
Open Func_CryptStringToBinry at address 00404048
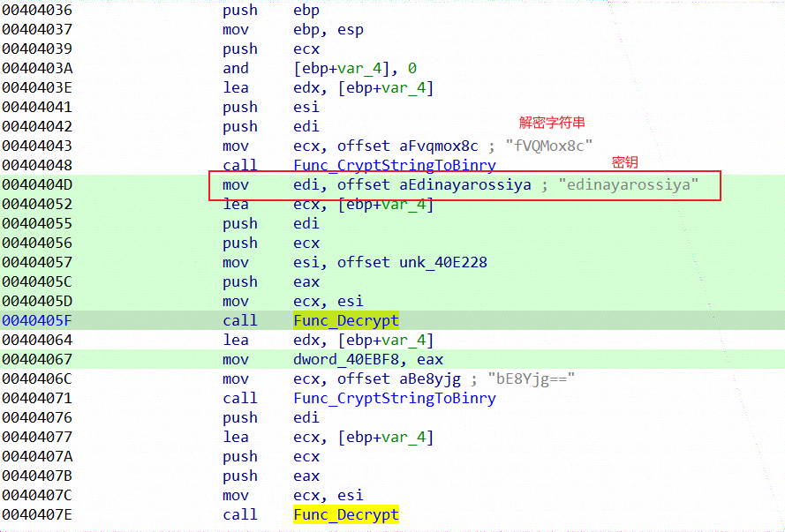pyautogui.click(x=395, y=166)
